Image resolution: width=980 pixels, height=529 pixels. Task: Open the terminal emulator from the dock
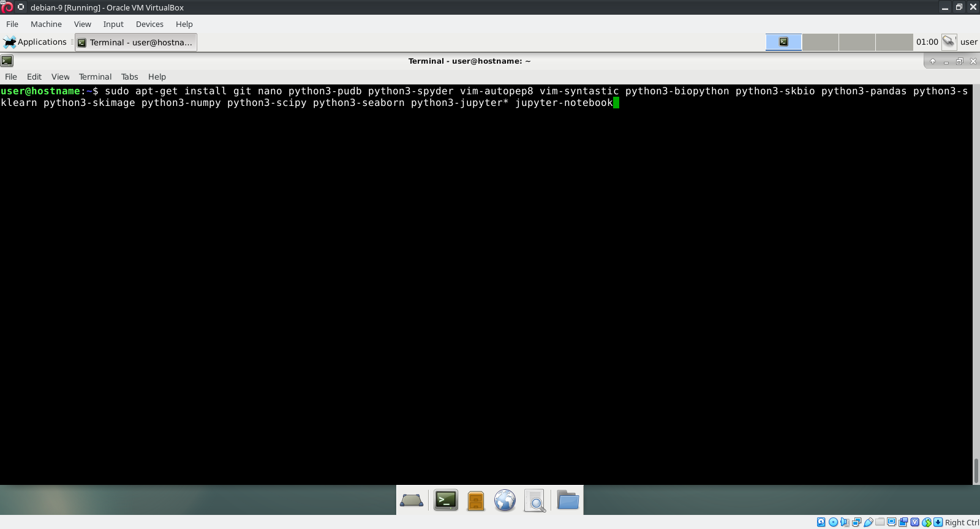tap(445, 500)
